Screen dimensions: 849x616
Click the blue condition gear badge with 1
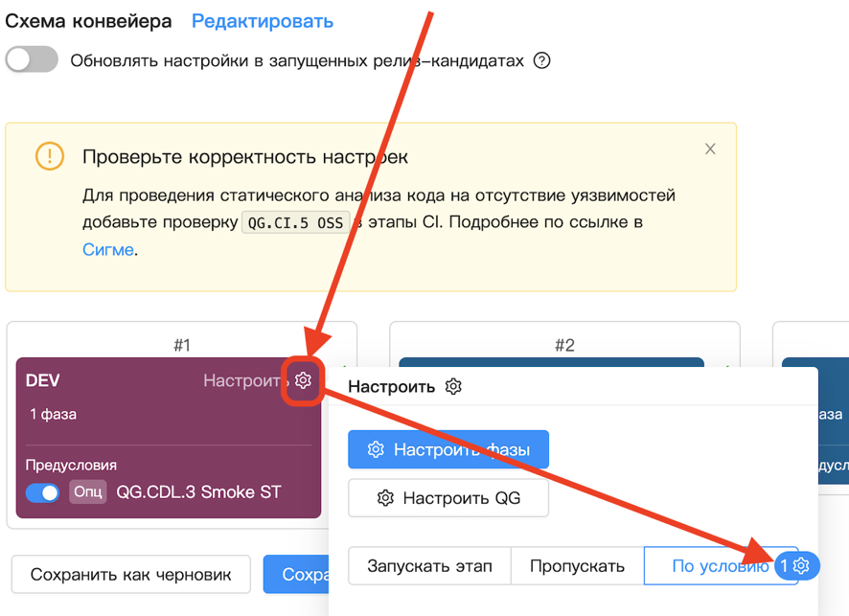[x=795, y=566]
